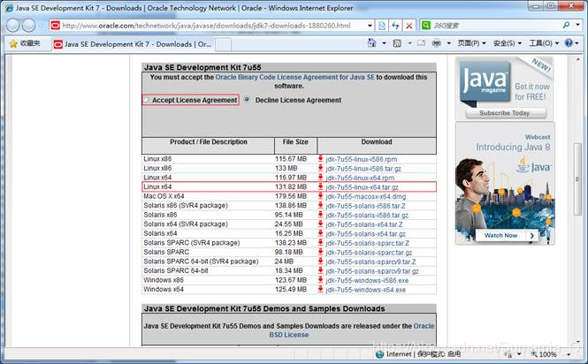The height and width of the screenshot is (364, 588).
Task: Click the browser Forward arrow button
Action: click(28, 25)
